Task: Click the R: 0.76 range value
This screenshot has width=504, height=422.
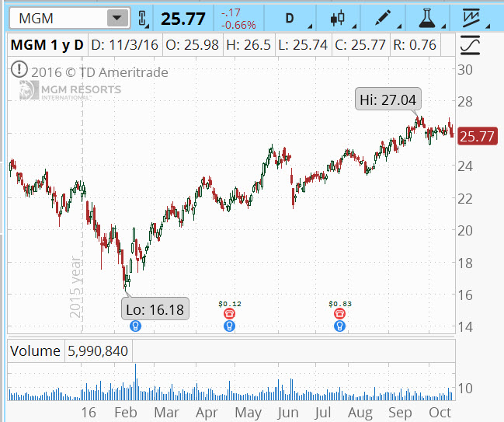Action: (415, 45)
